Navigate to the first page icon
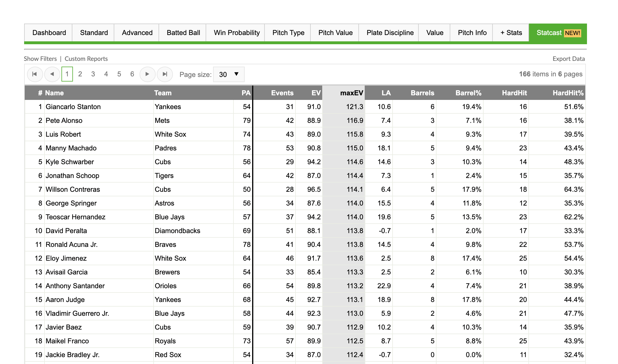 pos(35,74)
